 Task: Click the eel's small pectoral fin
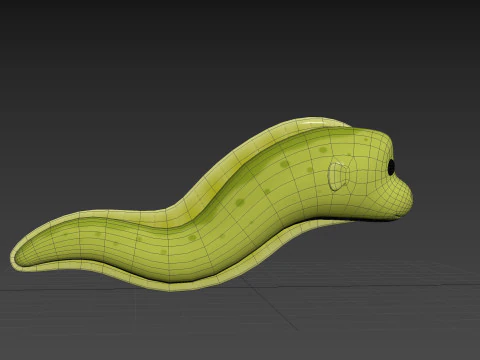point(338,176)
